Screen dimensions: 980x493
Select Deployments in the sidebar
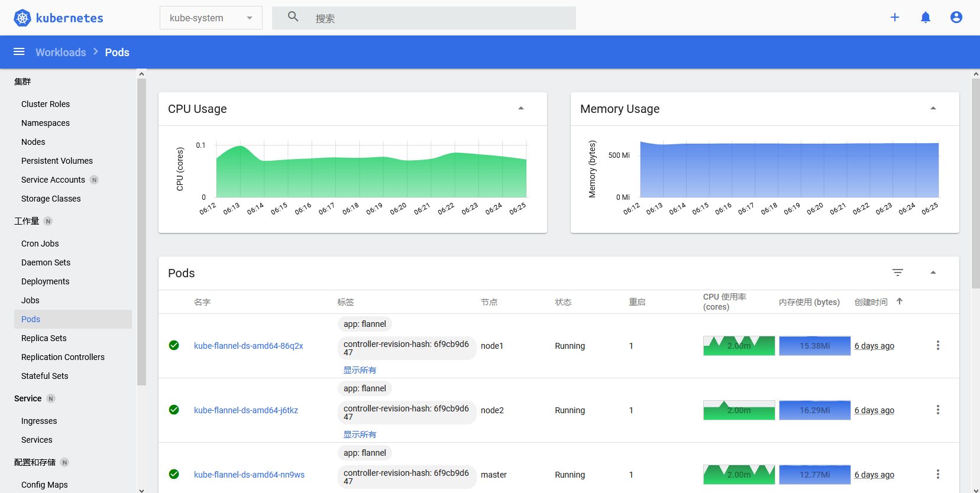pyautogui.click(x=46, y=281)
